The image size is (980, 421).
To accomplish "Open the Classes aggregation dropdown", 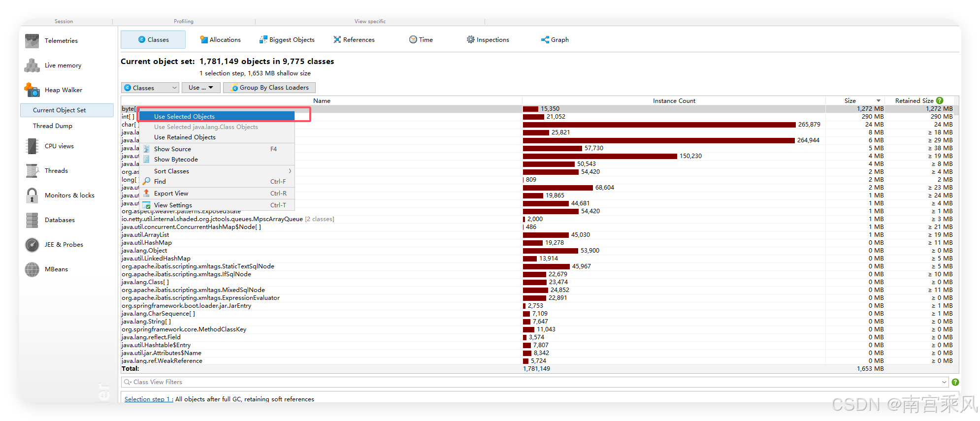I will [x=150, y=88].
